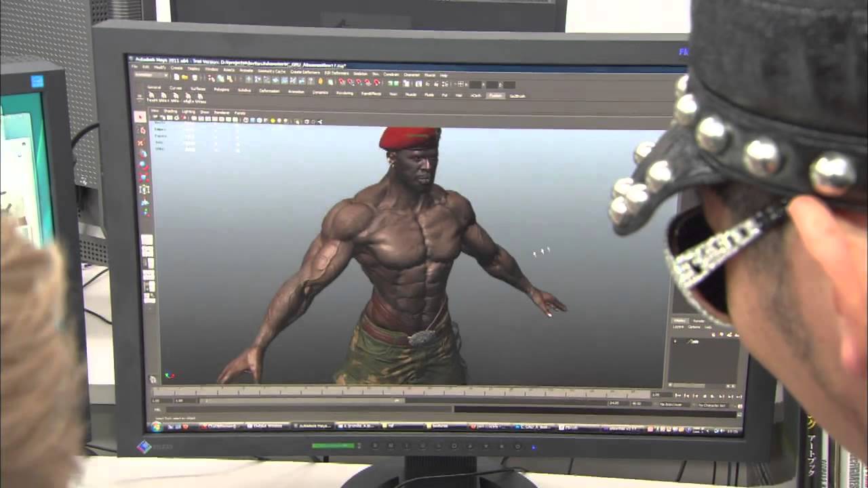Click the playback range slider bar
Viewport: 868px width, 488px height.
(x=302, y=401)
